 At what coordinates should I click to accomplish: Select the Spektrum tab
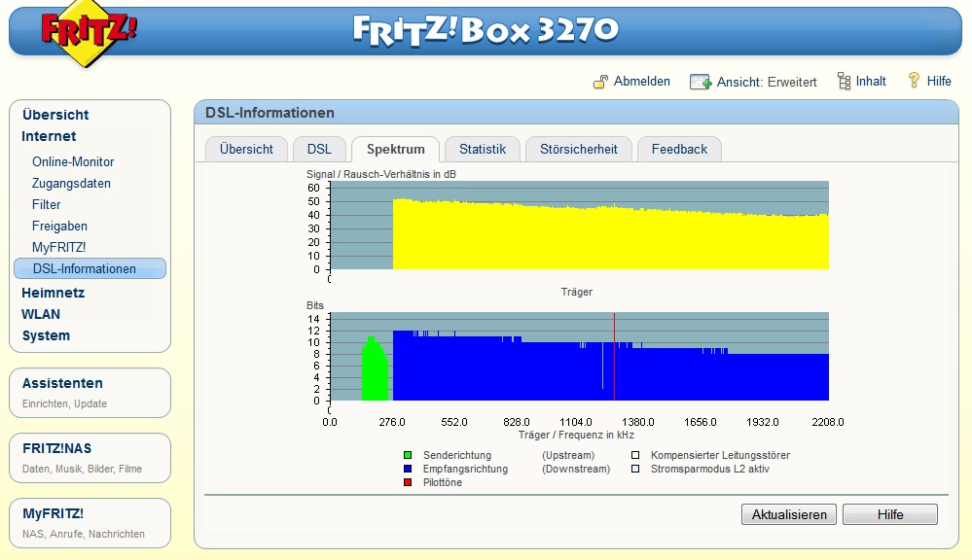[x=395, y=150]
